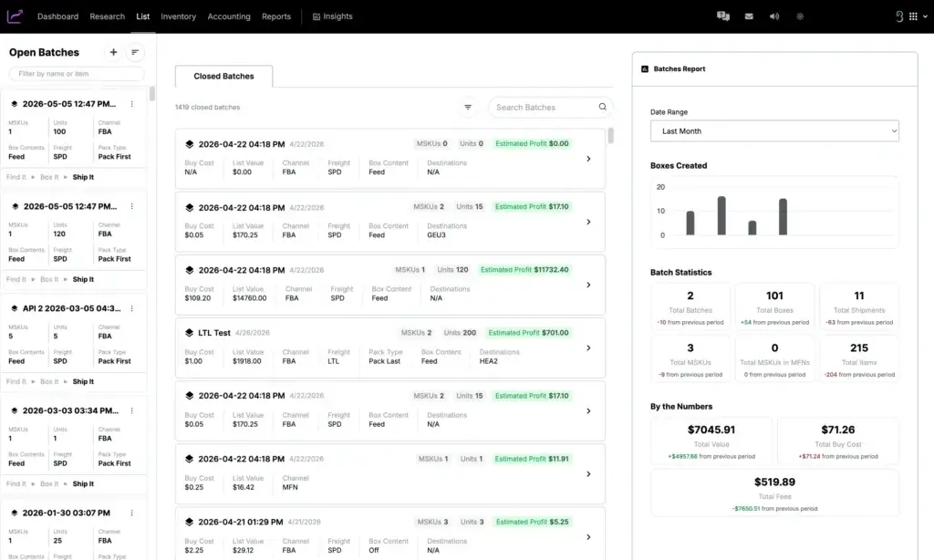The image size is (934, 560).
Task: Open the Date Range Last Month dropdown
Action: 774,131
